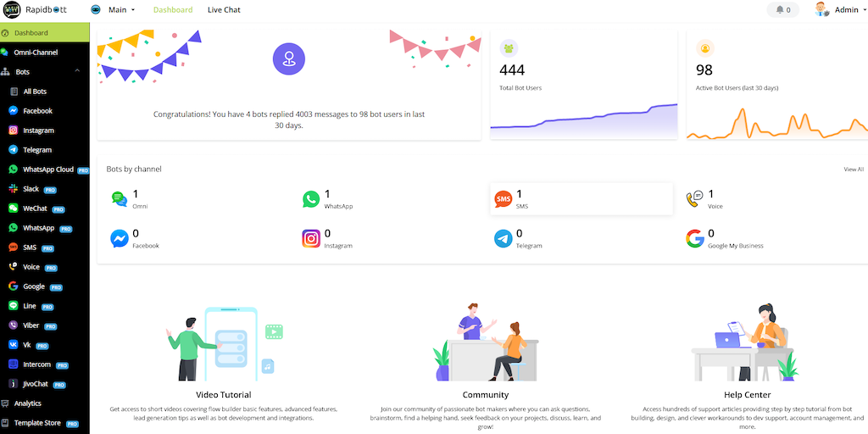Image resolution: width=868 pixels, height=434 pixels.
Task: Click the Bots by channel title
Action: click(134, 169)
